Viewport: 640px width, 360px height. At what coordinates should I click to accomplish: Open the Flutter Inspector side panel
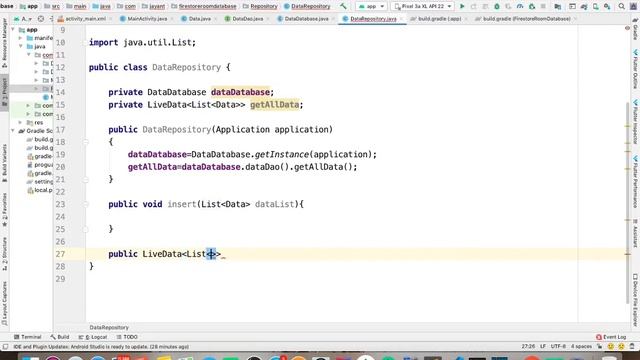coord(636,121)
